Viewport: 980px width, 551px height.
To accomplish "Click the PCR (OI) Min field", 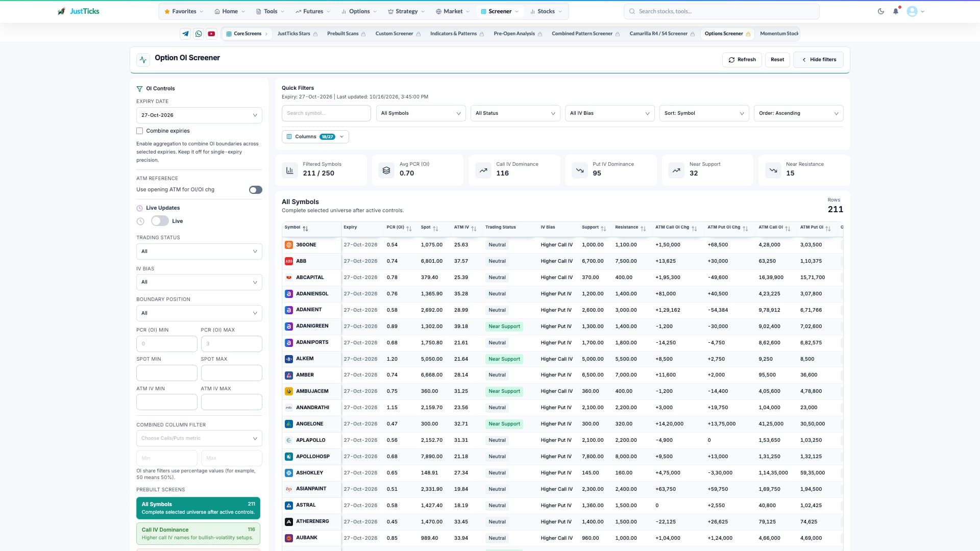I will [x=167, y=344].
